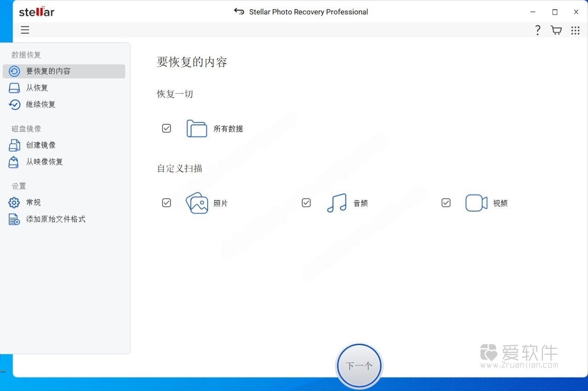Click the 添加原始文件格式 icon
The height and width of the screenshot is (391, 588).
click(x=13, y=219)
